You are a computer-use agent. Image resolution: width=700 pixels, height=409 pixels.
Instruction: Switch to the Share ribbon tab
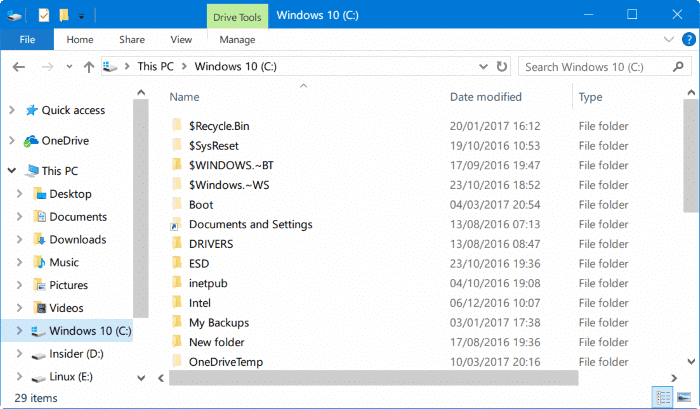132,39
